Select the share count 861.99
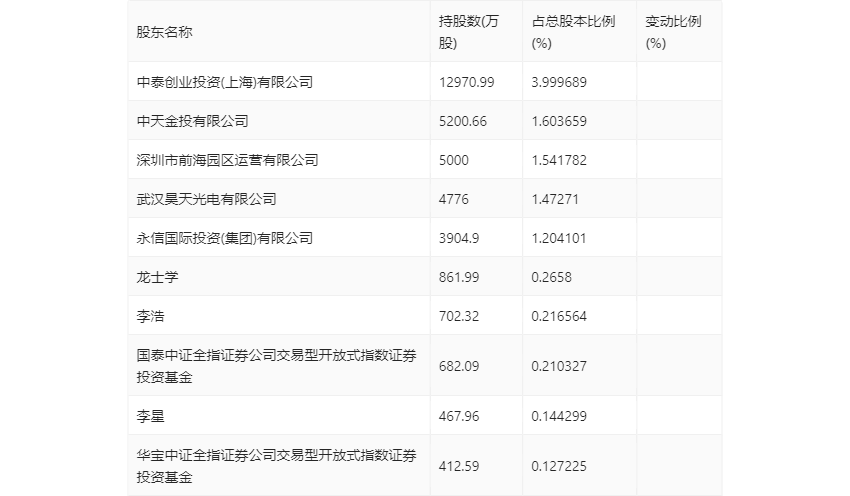The height and width of the screenshot is (496, 850). pos(459,277)
